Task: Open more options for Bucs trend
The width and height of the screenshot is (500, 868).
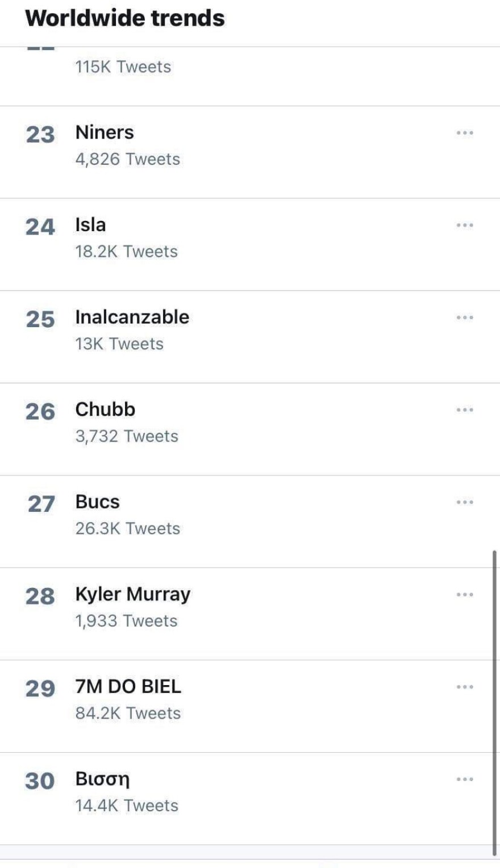Action: (464, 502)
